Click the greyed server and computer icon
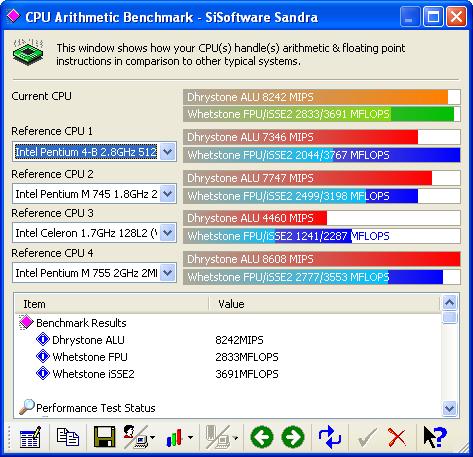Viewport: 473px width, 457px height. [217, 437]
